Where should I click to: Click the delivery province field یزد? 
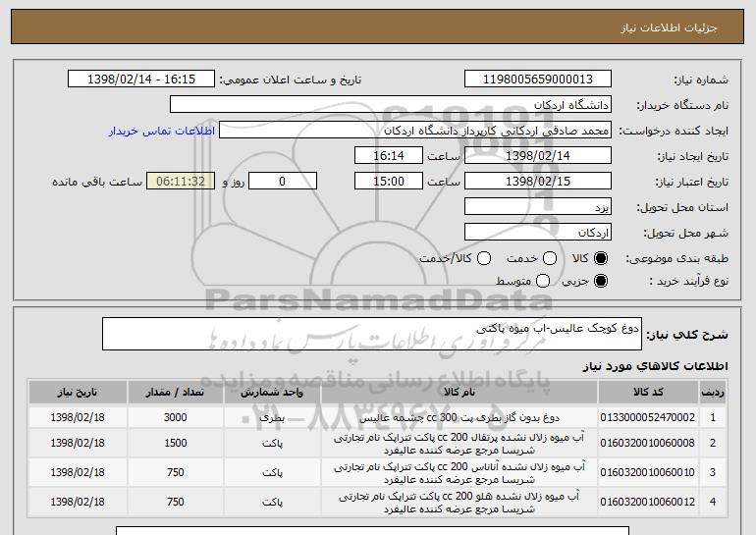click(x=538, y=207)
